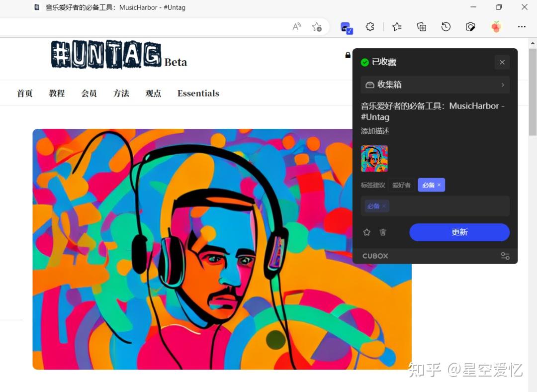Switch to the Essentials navigation tab
Image resolution: width=537 pixels, height=392 pixels.
pos(198,93)
